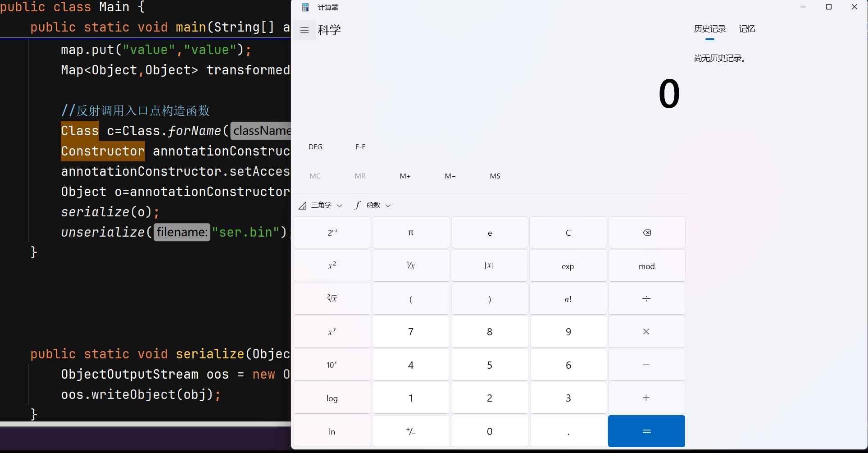Click the x squared key

click(332, 265)
